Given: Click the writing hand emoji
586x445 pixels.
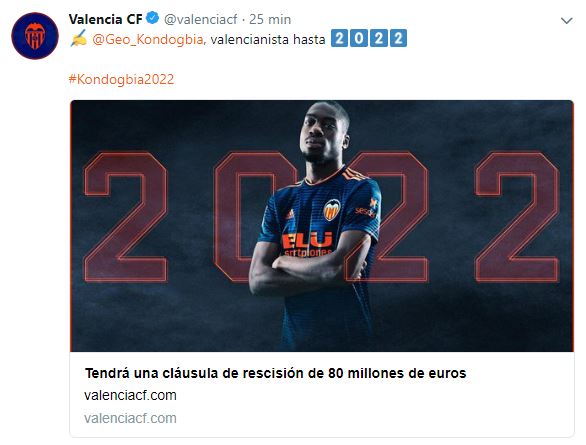Looking at the screenshot, I should click(x=78, y=38).
